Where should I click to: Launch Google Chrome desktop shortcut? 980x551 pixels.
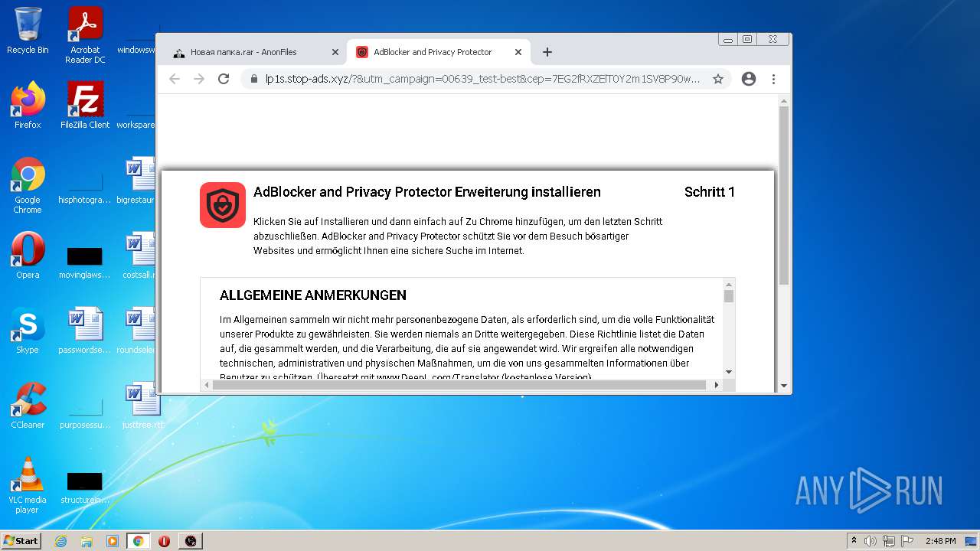pyautogui.click(x=28, y=185)
